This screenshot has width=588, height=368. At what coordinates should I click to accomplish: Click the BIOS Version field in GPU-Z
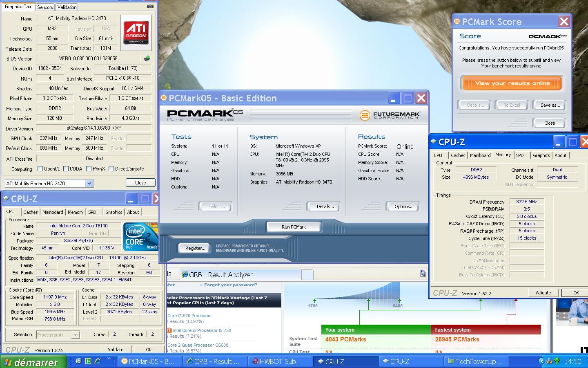pos(88,58)
